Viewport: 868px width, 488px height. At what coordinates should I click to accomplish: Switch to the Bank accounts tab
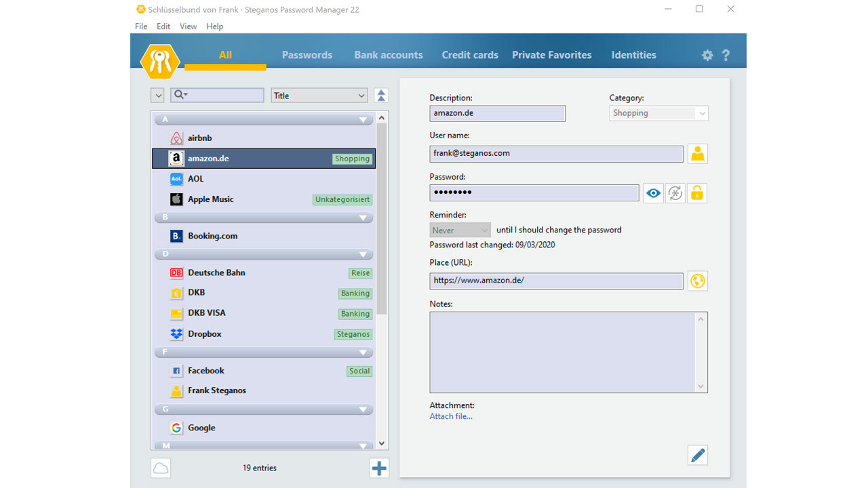(389, 55)
